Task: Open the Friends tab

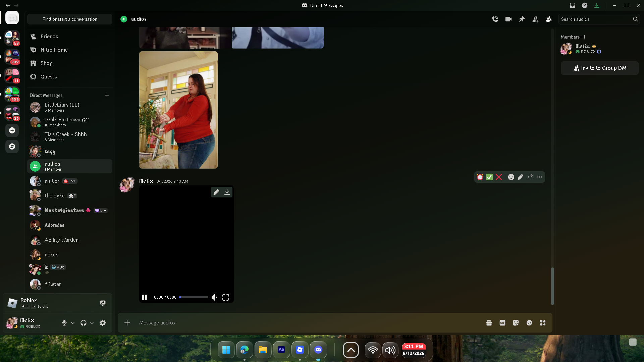Action: pyautogui.click(x=70, y=37)
